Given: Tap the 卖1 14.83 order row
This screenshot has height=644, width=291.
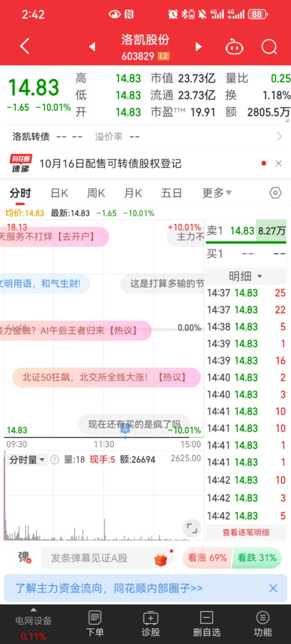Looking at the screenshot, I should click(x=246, y=231).
